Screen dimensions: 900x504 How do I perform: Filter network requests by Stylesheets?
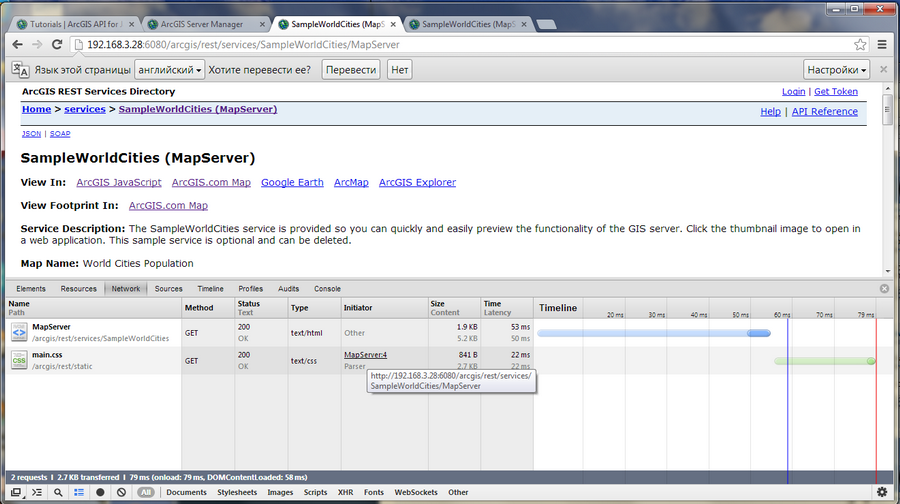coord(237,492)
